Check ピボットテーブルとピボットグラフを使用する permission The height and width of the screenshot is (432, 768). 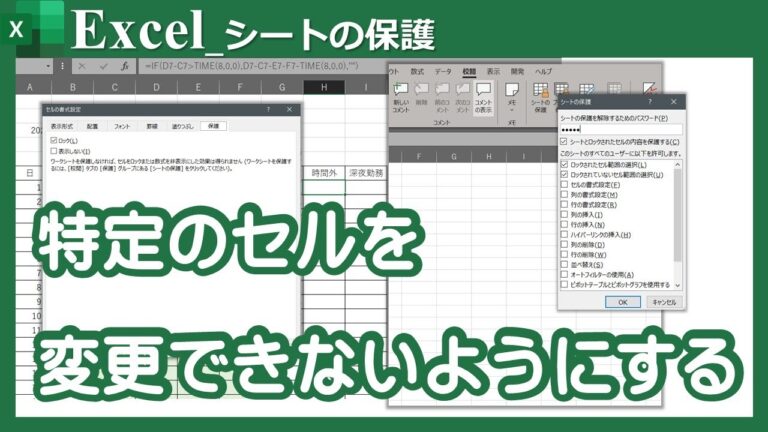pyautogui.click(x=564, y=285)
